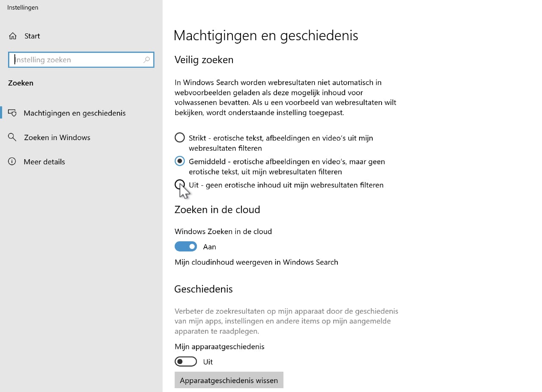Click the Instellingen window title
The height and width of the screenshot is (392, 542).
pyautogui.click(x=23, y=7)
